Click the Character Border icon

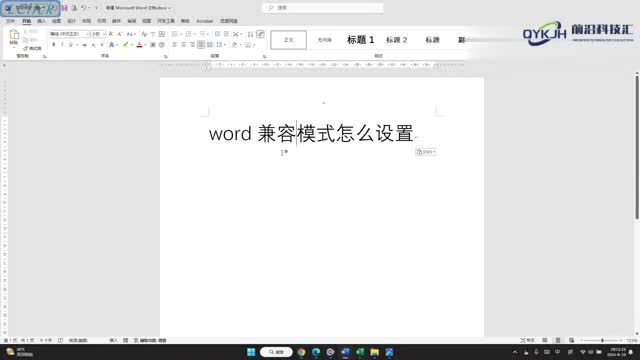pos(162,34)
